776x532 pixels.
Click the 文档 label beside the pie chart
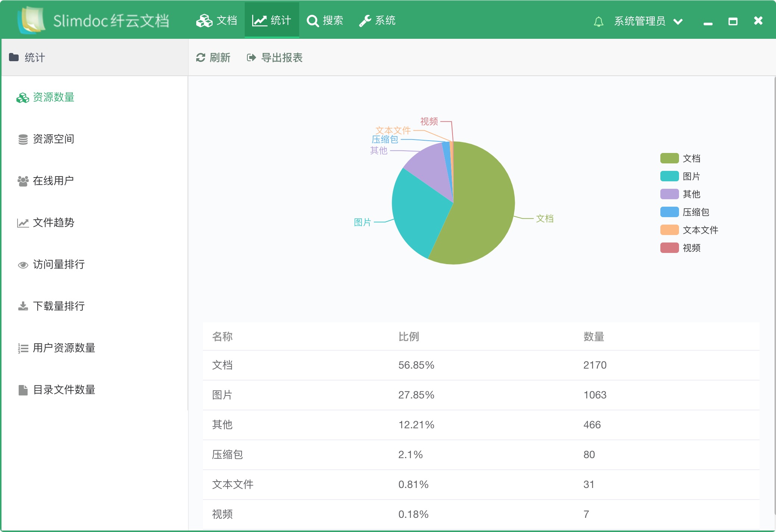tap(545, 219)
